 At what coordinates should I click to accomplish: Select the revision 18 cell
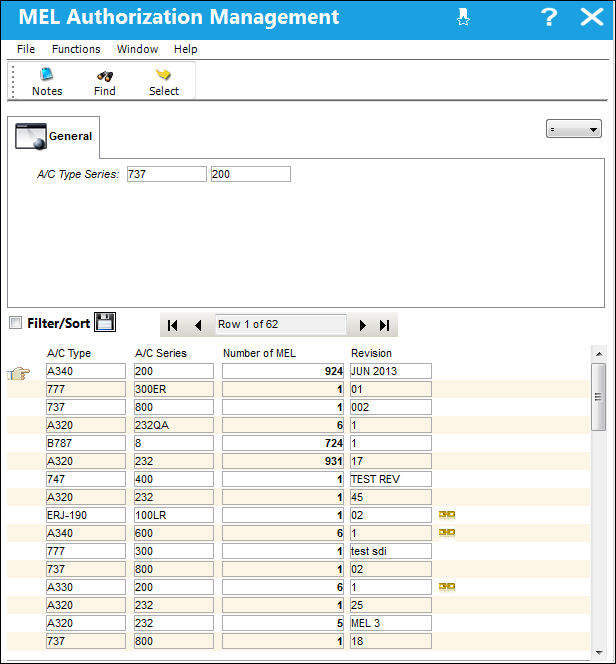391,641
